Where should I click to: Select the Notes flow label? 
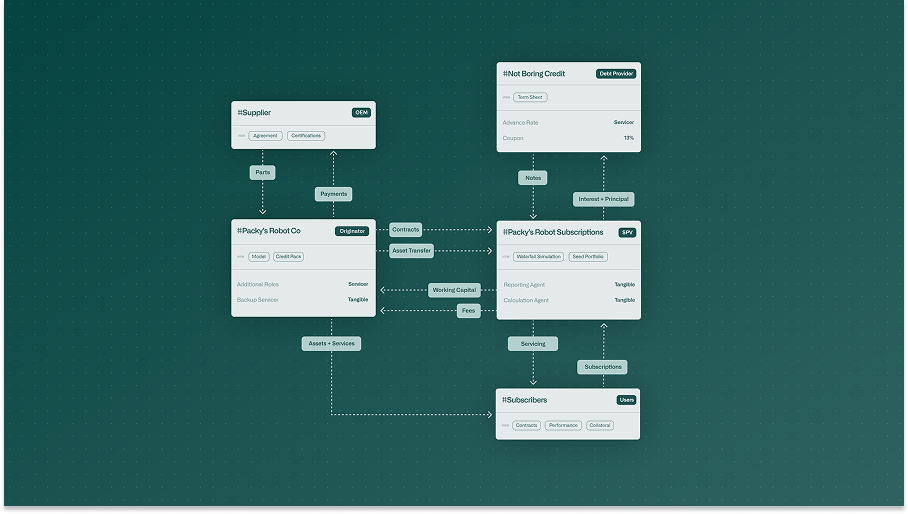pos(533,178)
